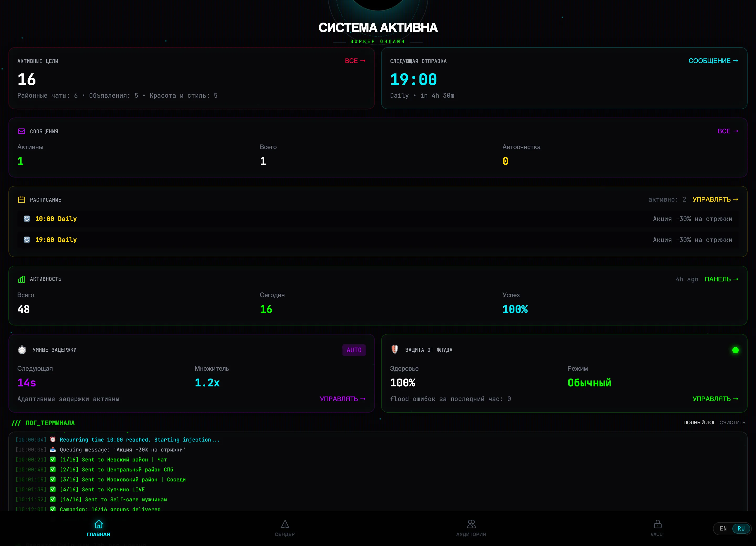Screen dimensions: 756x546
Task: Click 'Daily • in 4h 30m' text
Action: click(422, 95)
